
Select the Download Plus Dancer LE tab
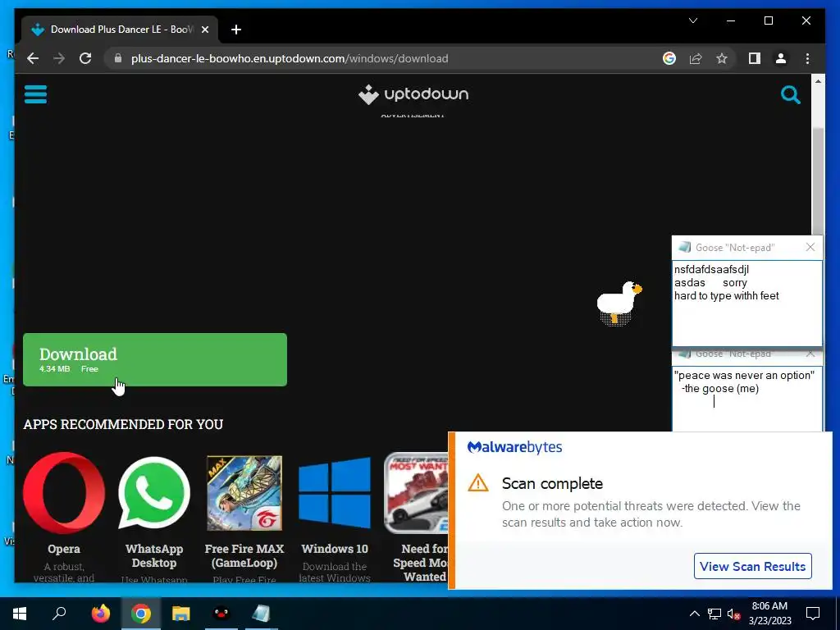(119, 30)
